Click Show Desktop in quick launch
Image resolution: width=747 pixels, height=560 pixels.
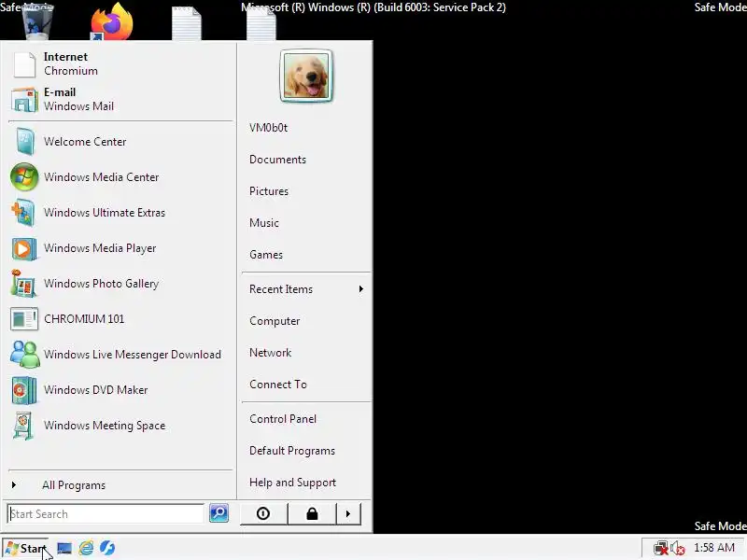pos(64,548)
